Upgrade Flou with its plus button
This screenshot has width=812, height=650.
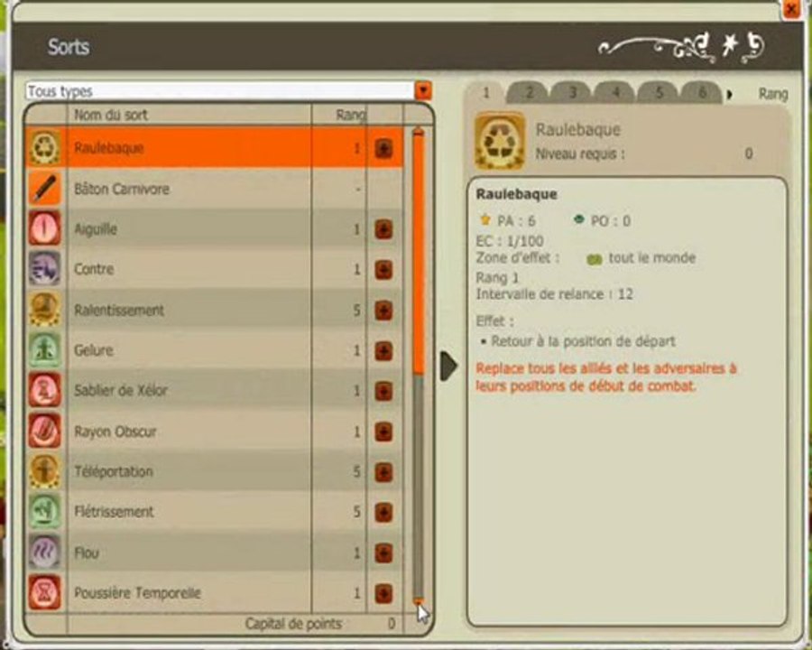(x=383, y=553)
